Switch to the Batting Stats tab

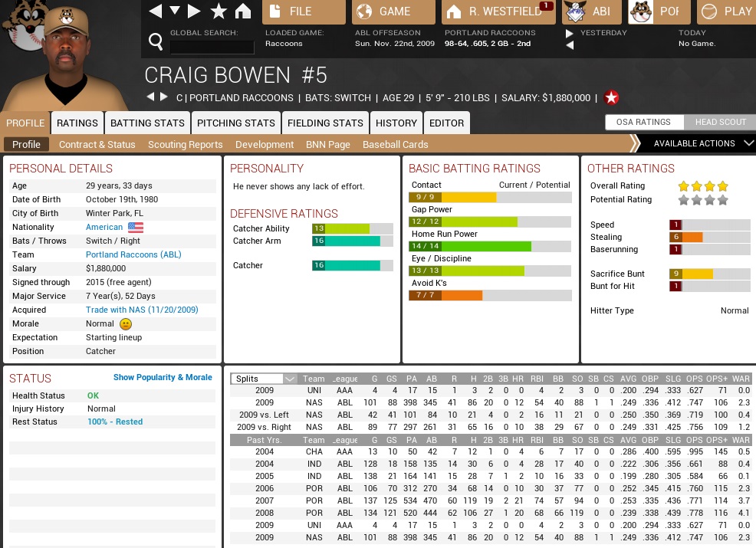point(147,123)
